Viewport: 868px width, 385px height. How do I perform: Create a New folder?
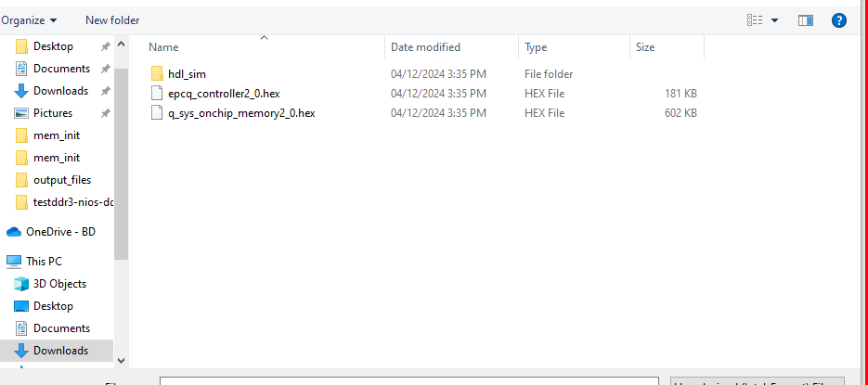click(x=112, y=19)
